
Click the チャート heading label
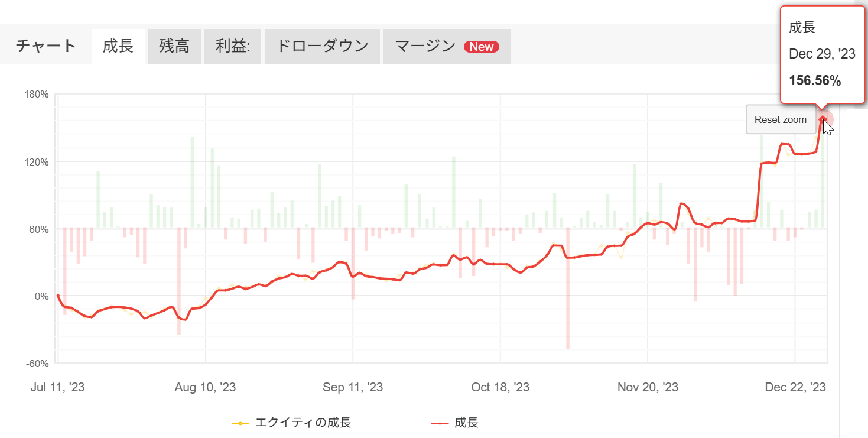[x=46, y=46]
